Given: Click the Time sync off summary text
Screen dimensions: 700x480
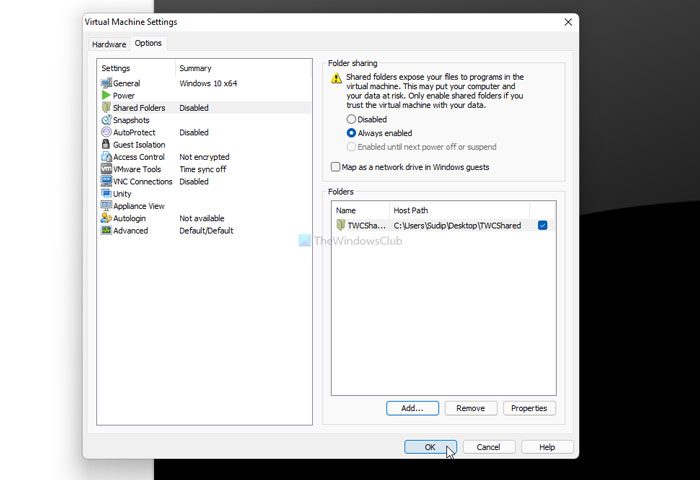Looking at the screenshot, I should [203, 169].
